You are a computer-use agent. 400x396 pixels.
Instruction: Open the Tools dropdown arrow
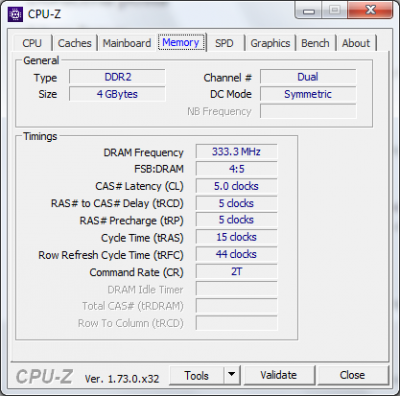click(231, 375)
